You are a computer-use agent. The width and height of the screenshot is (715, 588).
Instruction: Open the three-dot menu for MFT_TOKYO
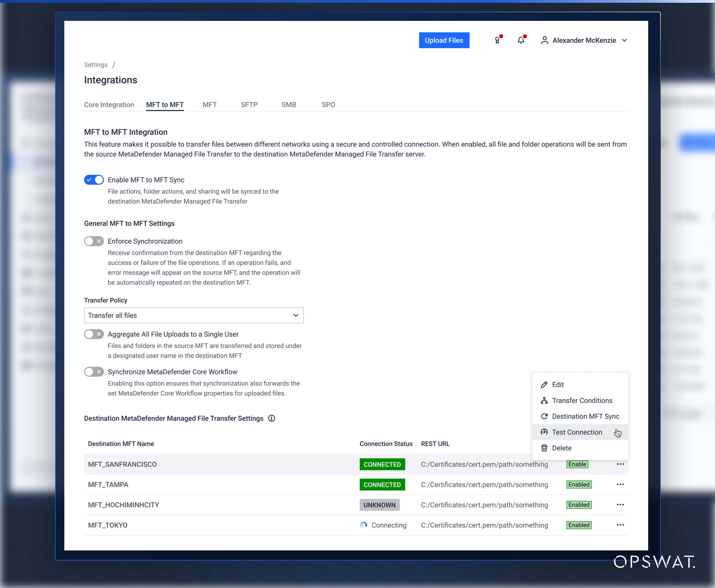point(620,525)
